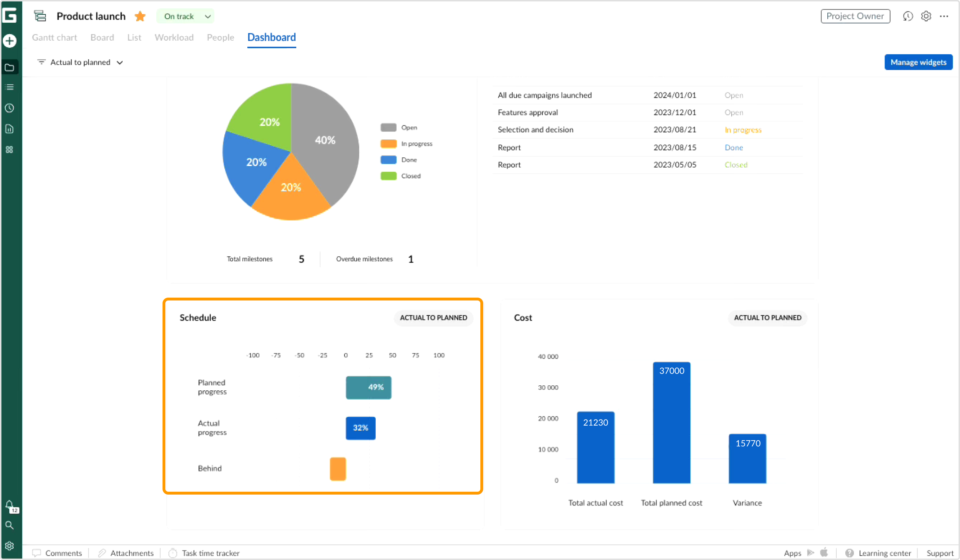The height and width of the screenshot is (560, 960).
Task: Open the apps grid icon in sidebar
Action: pyautogui.click(x=9, y=149)
